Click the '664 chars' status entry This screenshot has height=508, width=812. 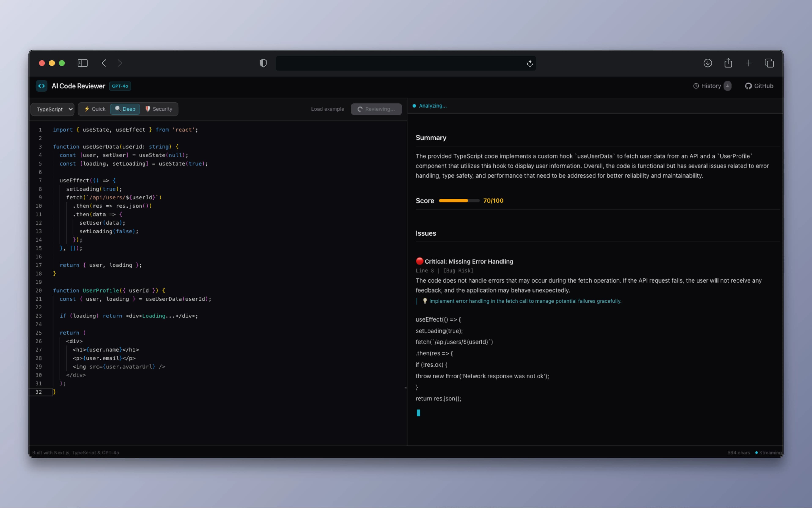click(738, 453)
